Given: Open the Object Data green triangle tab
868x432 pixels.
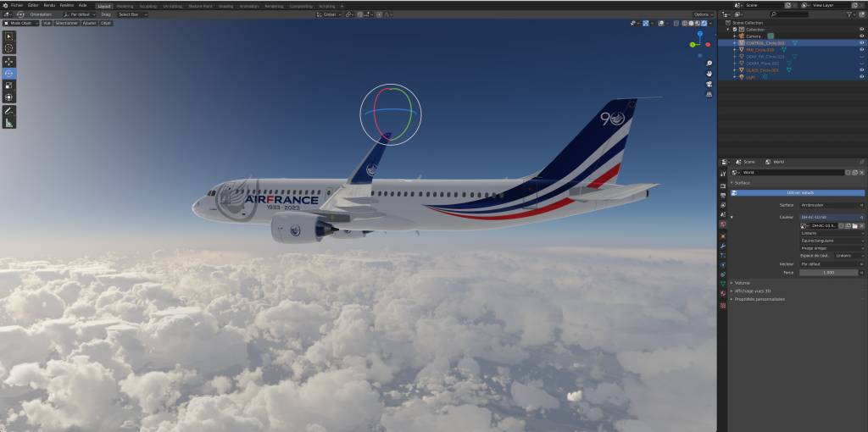Looking at the screenshot, I should tap(723, 283).
